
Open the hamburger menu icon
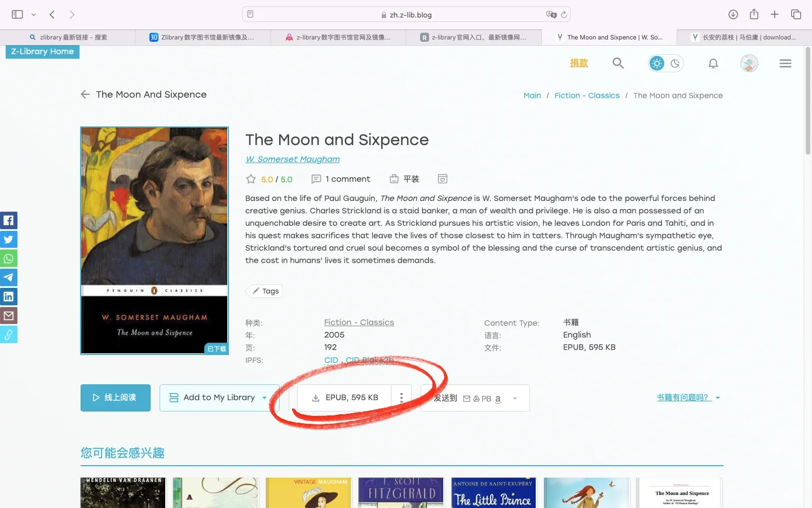(x=785, y=63)
